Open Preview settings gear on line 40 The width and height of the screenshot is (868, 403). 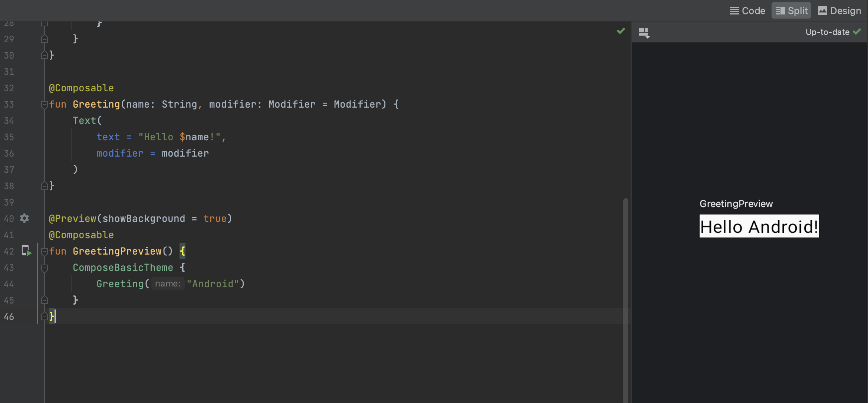24,218
